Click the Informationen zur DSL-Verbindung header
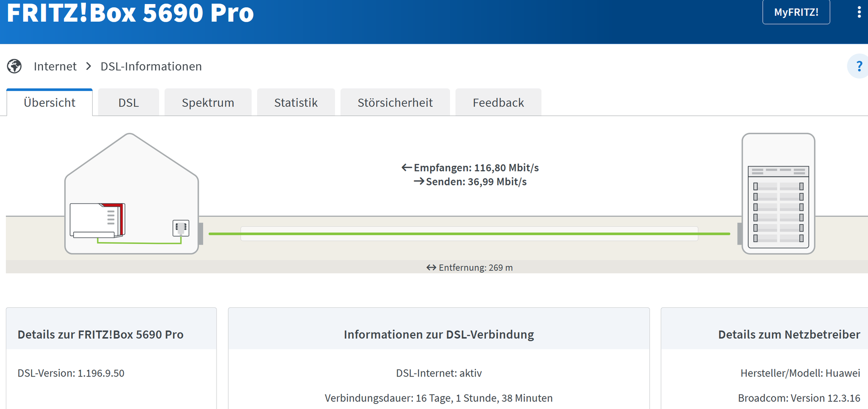 point(439,334)
